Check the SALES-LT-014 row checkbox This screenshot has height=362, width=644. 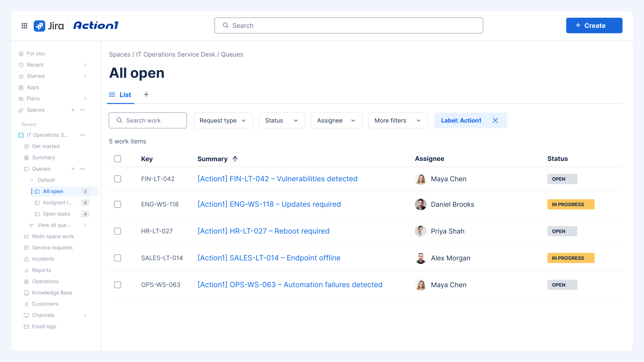click(x=117, y=258)
